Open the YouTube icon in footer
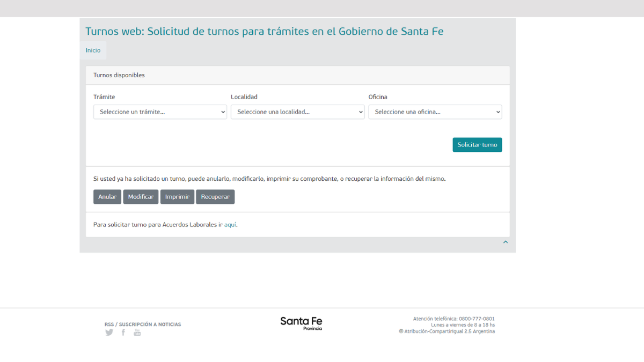The height and width of the screenshot is (362, 644). [x=137, y=333]
